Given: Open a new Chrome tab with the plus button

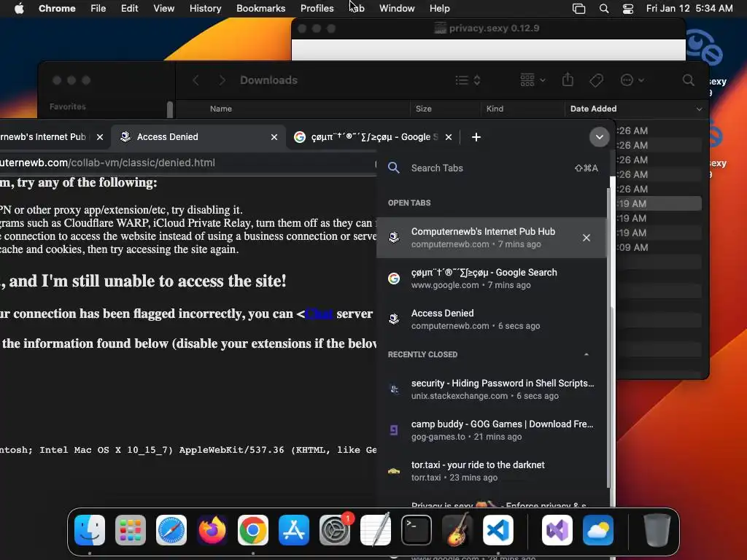Looking at the screenshot, I should click(476, 137).
